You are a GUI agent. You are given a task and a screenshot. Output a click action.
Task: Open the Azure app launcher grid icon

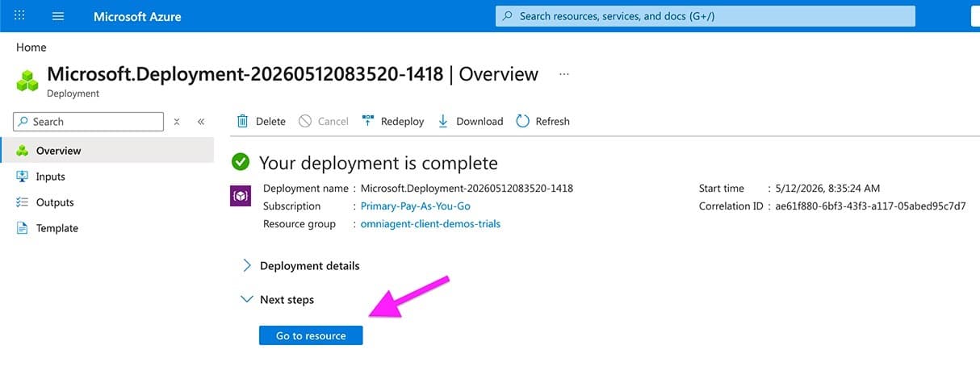tap(20, 16)
